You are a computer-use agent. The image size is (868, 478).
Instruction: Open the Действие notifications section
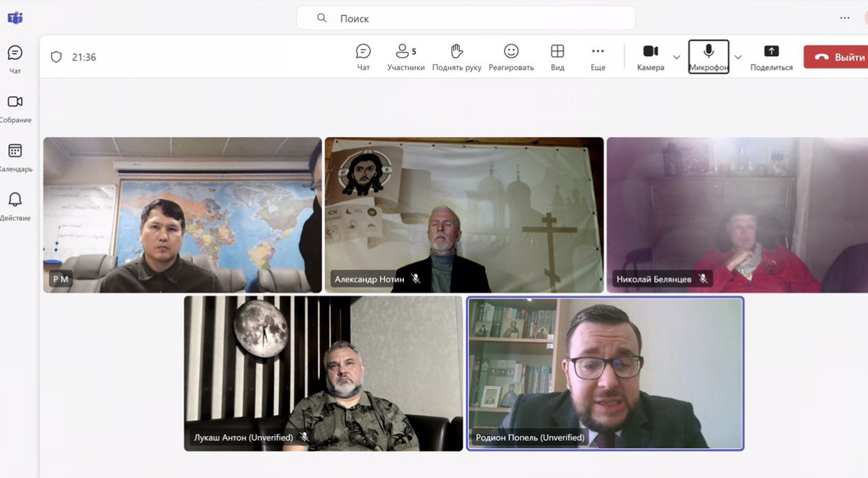pos(15,206)
